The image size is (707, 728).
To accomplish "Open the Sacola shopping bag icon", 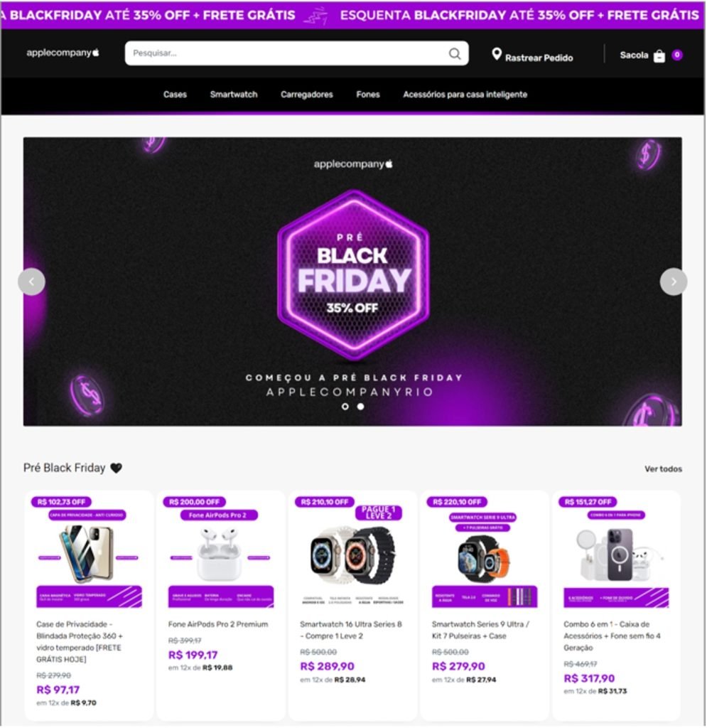I will 659,55.
